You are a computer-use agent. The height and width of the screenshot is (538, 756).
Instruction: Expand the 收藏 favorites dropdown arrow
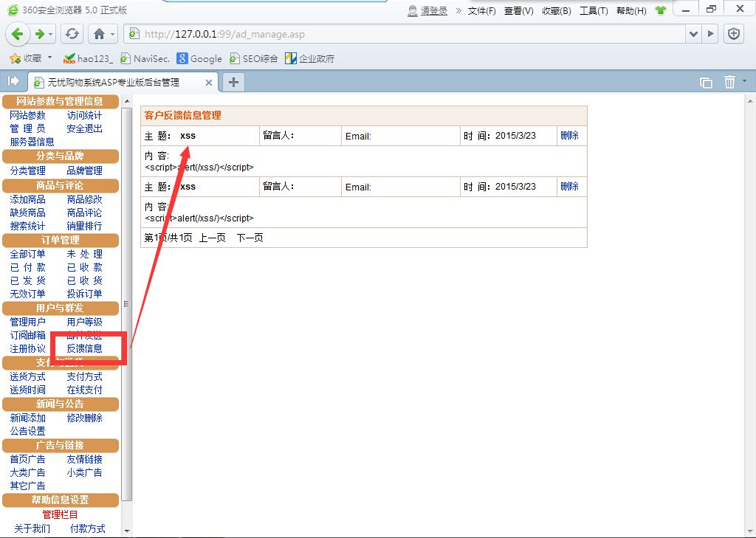[x=49, y=58]
